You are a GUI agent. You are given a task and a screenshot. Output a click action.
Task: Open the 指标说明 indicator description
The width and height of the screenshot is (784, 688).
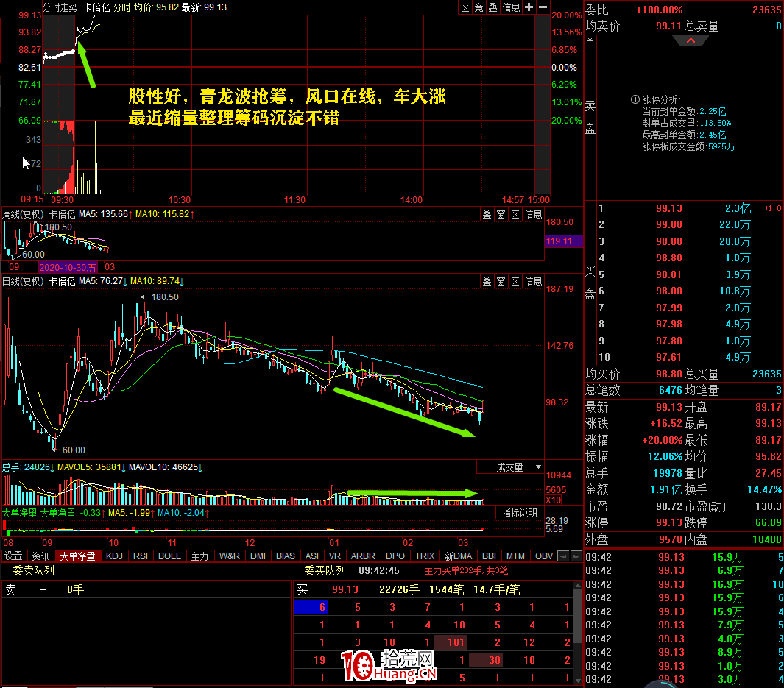[520, 513]
